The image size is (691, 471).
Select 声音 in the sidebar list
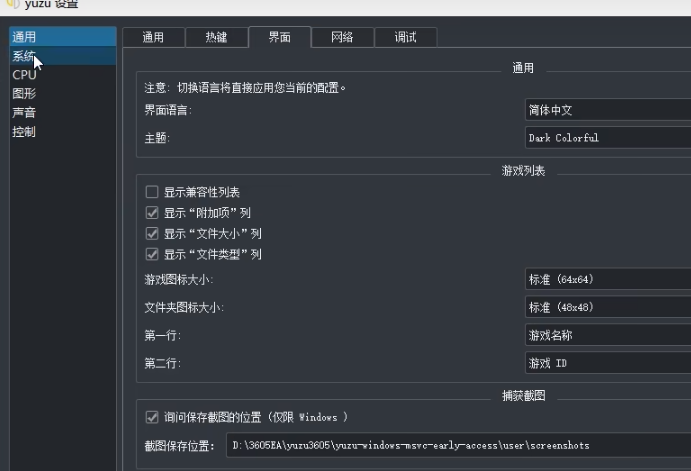pos(24,113)
